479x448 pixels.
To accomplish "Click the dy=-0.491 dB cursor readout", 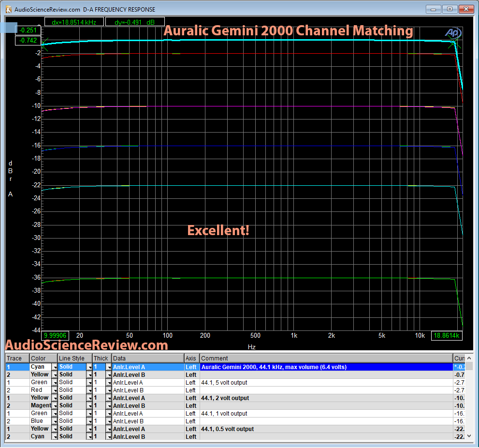I will [x=135, y=22].
